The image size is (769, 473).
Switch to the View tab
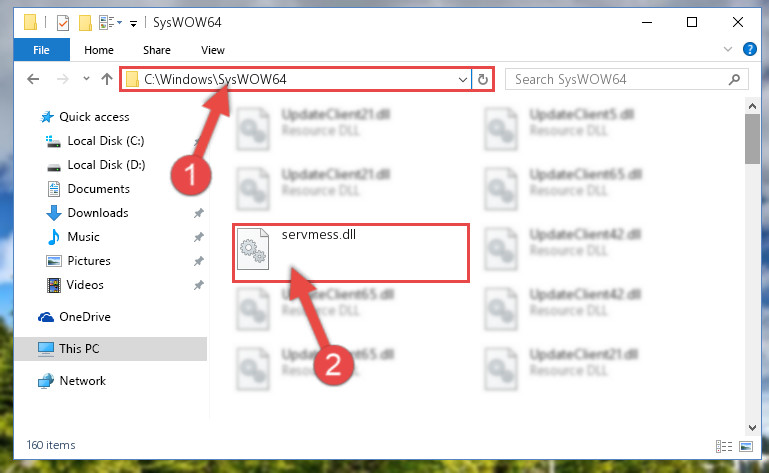coord(212,50)
